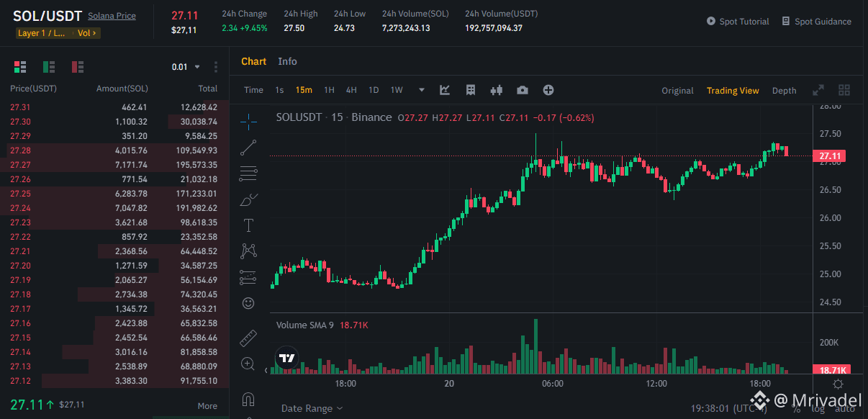
Task: Select the 27.28 ask price row
Action: click(114, 150)
